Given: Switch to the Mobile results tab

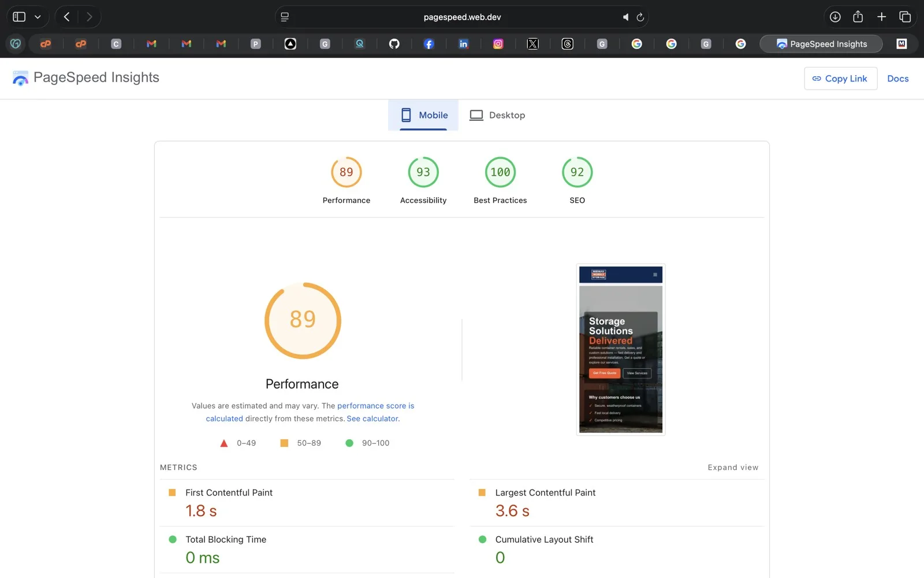Looking at the screenshot, I should 423,115.
